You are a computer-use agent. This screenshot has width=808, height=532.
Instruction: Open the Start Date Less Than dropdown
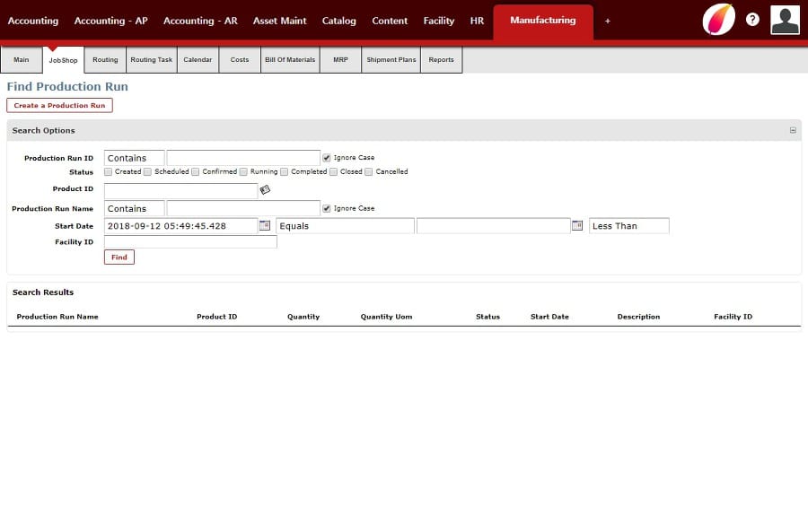pos(629,226)
